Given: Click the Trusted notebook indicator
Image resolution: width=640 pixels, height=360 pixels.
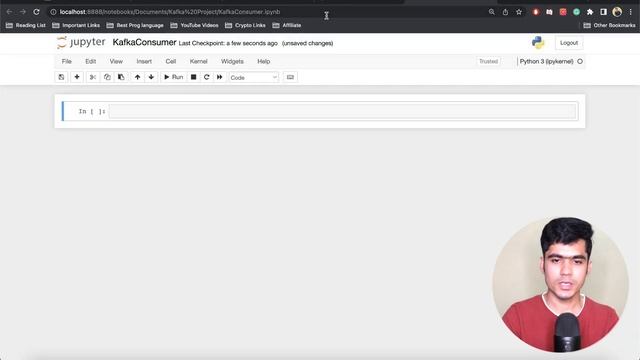Looking at the screenshot, I should coord(489,61).
